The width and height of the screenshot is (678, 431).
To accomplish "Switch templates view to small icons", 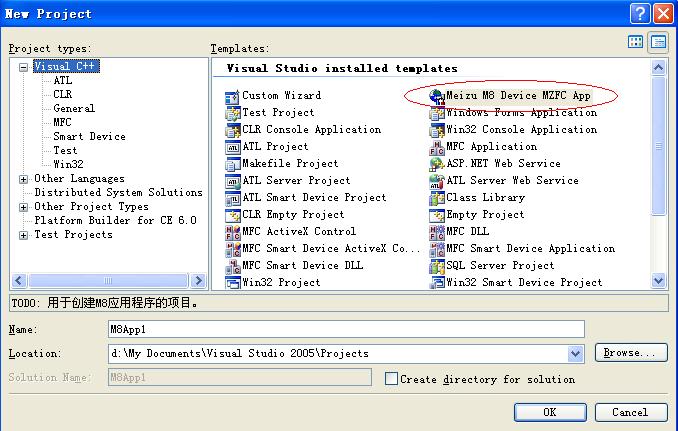I will coord(659,42).
